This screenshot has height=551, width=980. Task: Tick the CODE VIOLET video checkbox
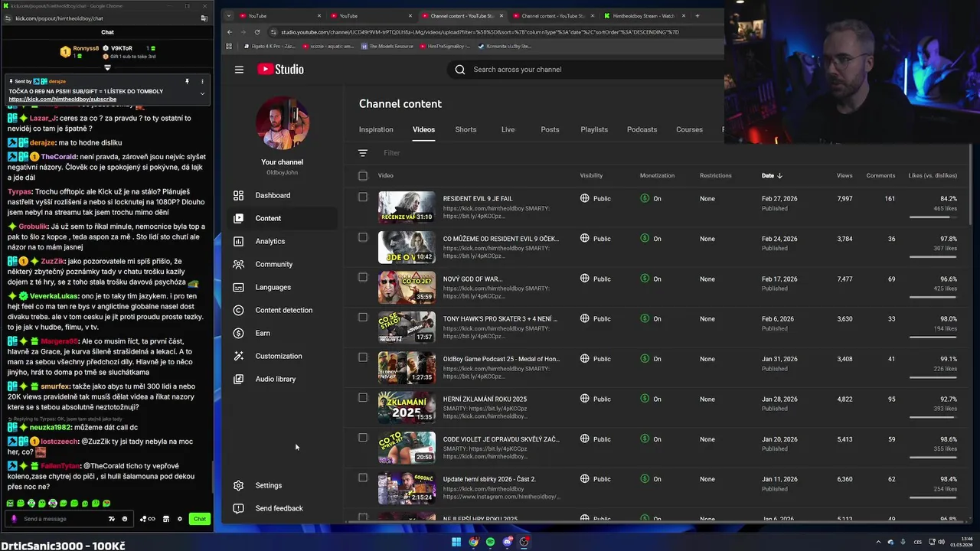point(363,438)
